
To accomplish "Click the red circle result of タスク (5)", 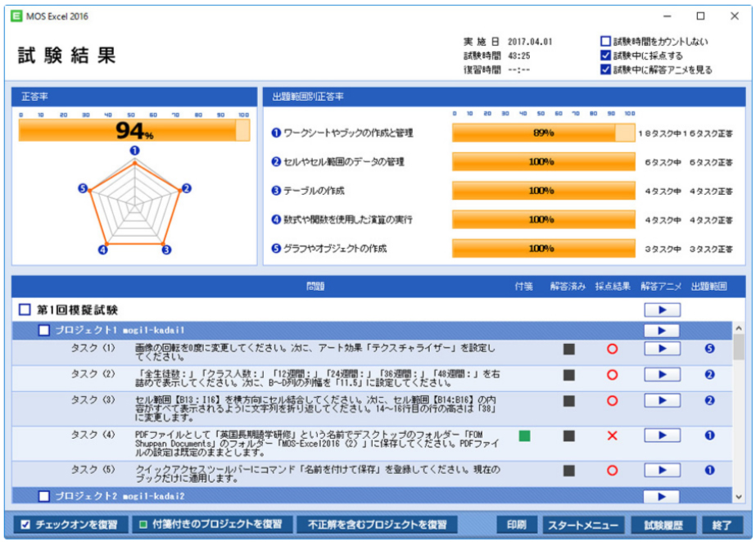I will coord(613,471).
